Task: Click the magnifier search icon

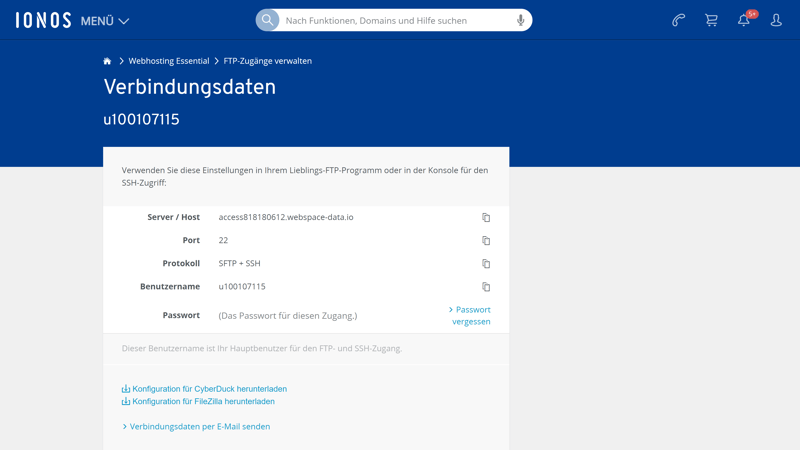Action: [x=268, y=20]
